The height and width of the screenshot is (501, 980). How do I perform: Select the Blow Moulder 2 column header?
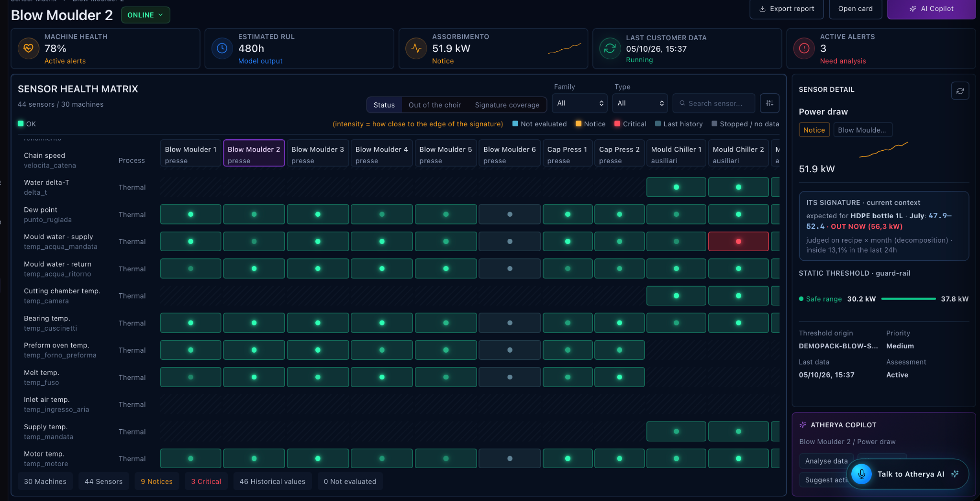pyautogui.click(x=254, y=153)
